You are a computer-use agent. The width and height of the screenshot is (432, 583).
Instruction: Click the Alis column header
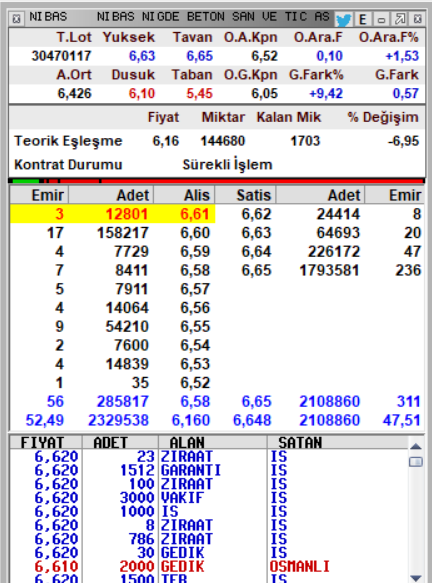[x=185, y=195]
